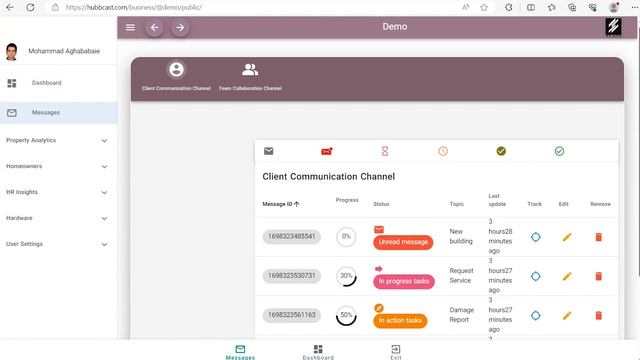The width and height of the screenshot is (640, 360).
Task: Click the In action tasks status badge
Action: 400,320
